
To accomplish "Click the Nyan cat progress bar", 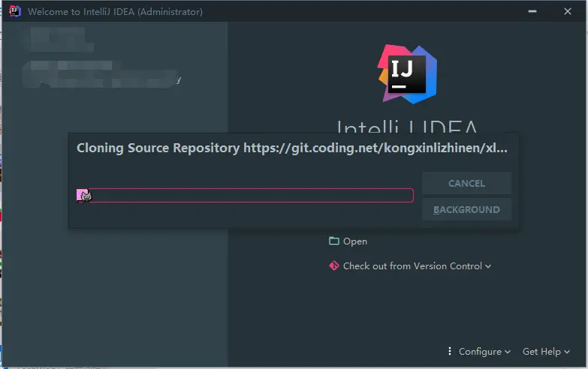I will coord(245,195).
